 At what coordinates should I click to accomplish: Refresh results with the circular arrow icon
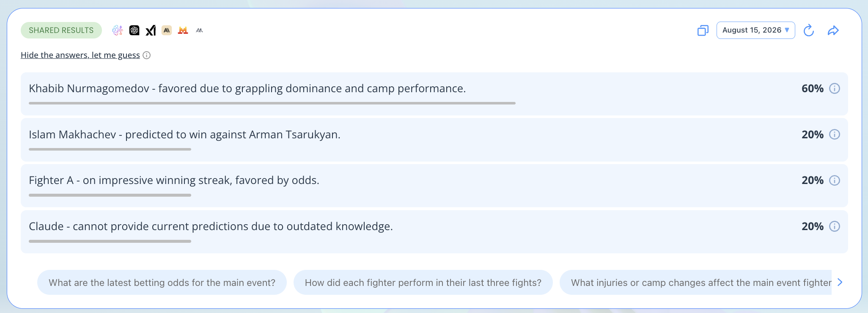tap(809, 30)
